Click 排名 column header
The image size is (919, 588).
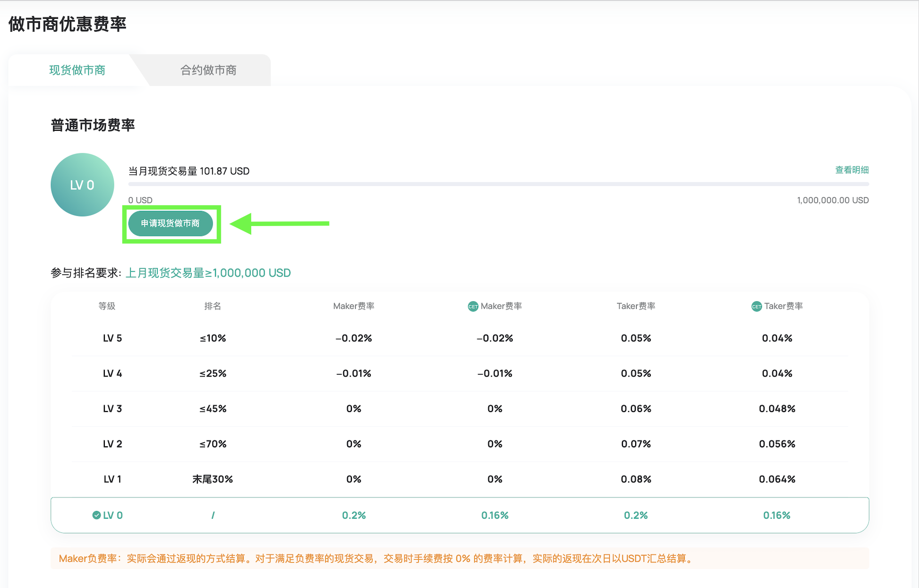(213, 306)
